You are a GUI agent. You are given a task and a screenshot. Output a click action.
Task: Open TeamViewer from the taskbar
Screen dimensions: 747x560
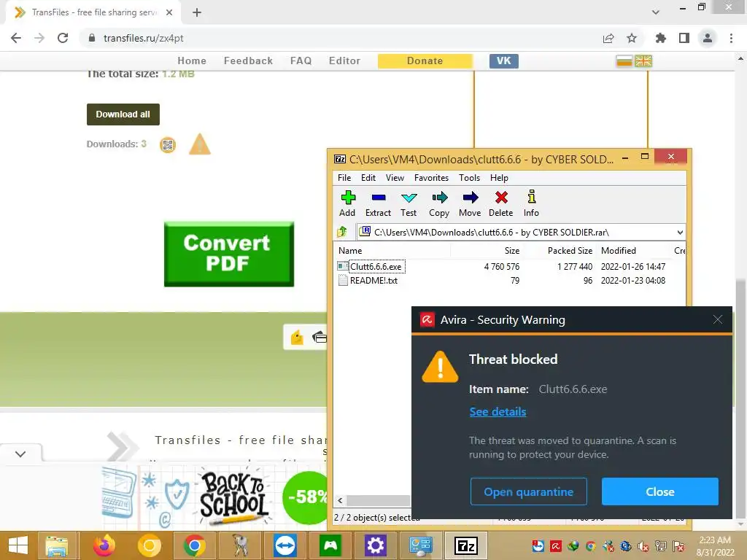pyautogui.click(x=285, y=545)
